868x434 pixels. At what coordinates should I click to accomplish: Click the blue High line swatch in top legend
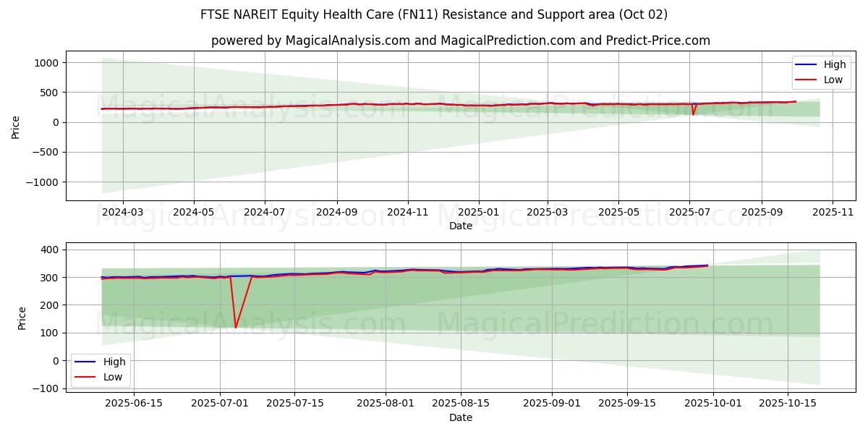click(806, 64)
